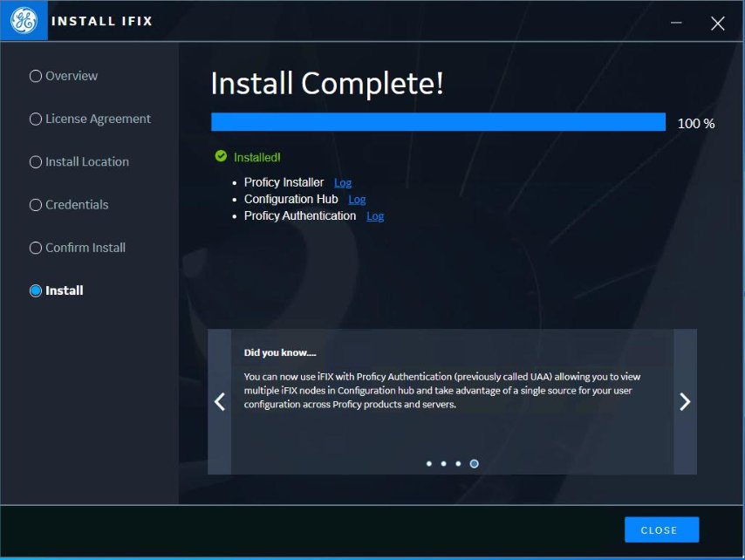Jump to the second tip carousel dot
This screenshot has height=560, width=745.
pos(443,463)
